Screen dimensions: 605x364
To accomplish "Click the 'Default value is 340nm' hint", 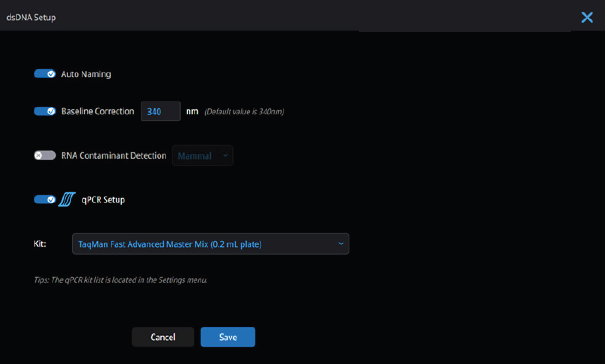I will [x=244, y=112].
